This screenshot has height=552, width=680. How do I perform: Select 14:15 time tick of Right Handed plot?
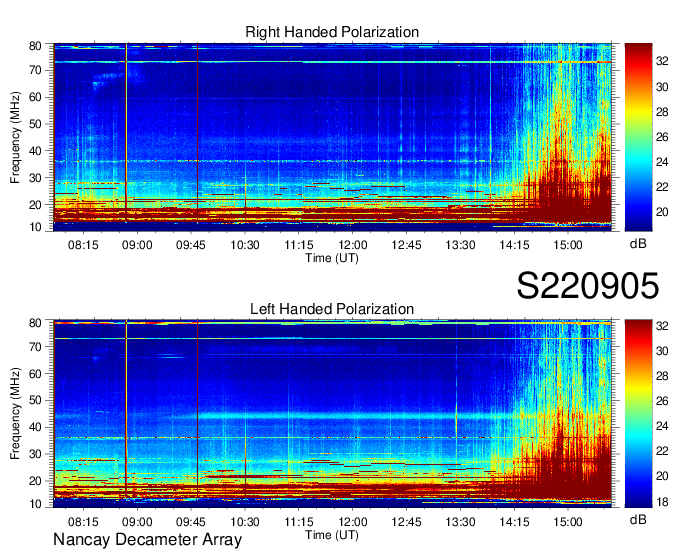[x=514, y=245]
